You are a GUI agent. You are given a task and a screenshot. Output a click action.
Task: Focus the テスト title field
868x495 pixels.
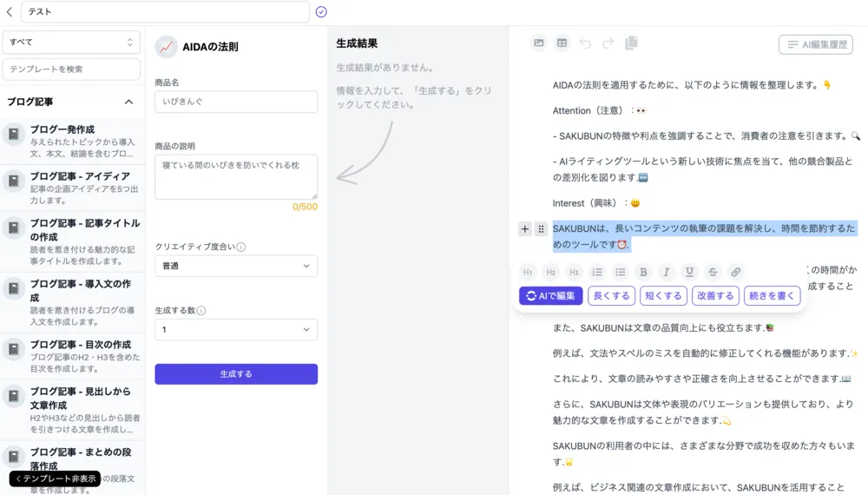[x=165, y=11]
